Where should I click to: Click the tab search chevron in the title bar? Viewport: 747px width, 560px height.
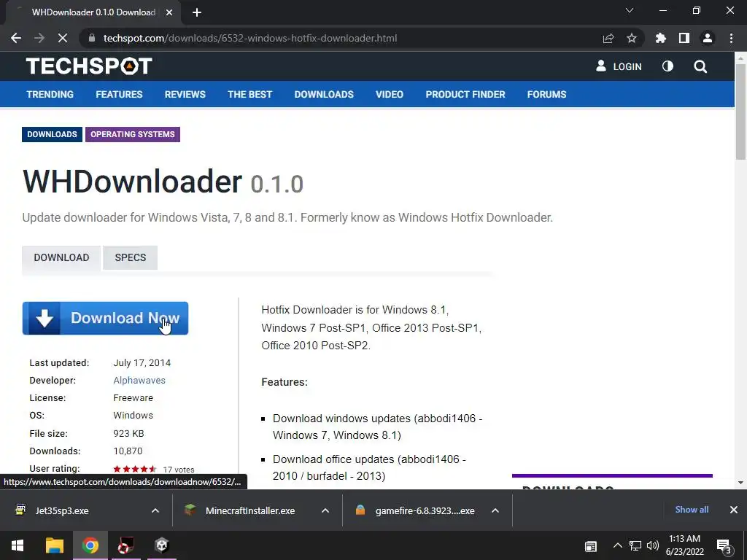point(630,10)
